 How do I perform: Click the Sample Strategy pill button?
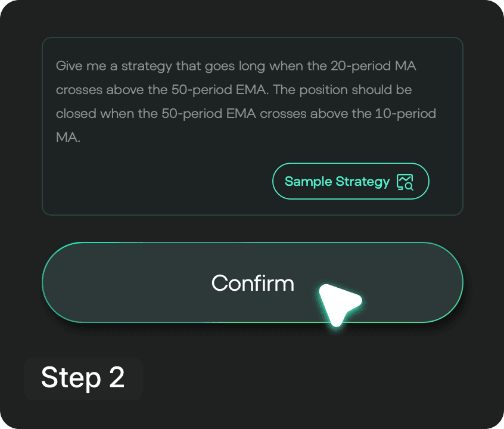[x=350, y=181]
